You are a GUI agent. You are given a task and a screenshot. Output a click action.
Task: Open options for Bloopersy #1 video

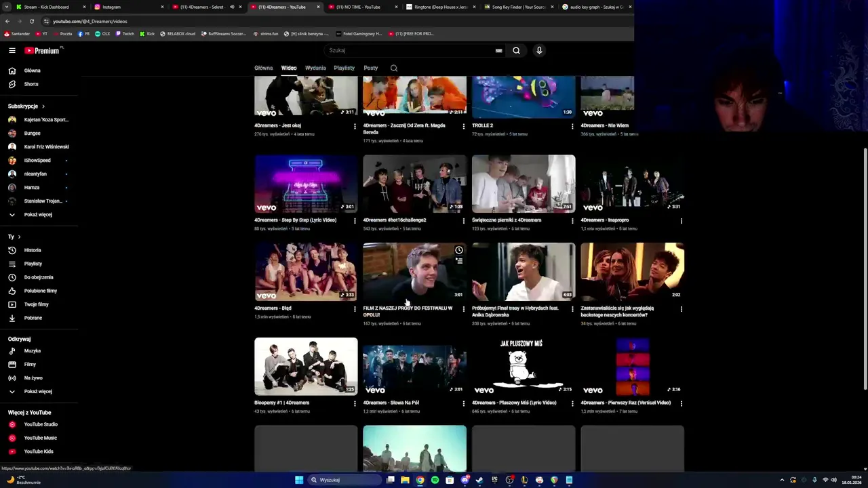[355, 403]
